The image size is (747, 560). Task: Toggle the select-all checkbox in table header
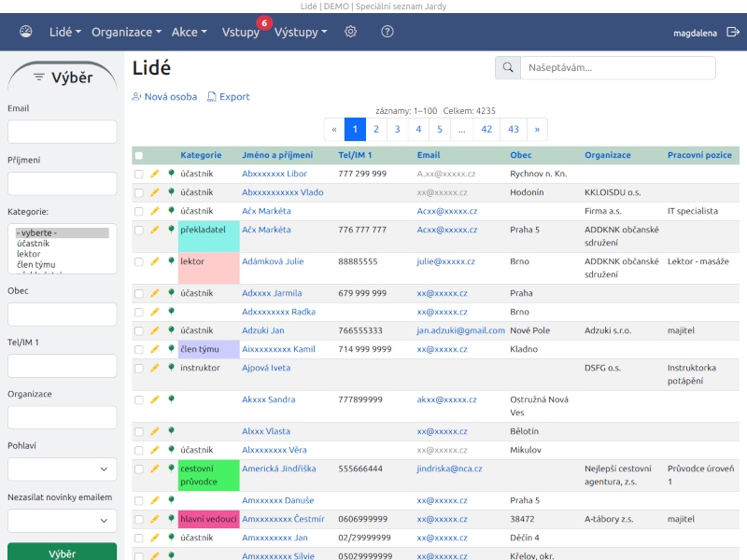138,156
